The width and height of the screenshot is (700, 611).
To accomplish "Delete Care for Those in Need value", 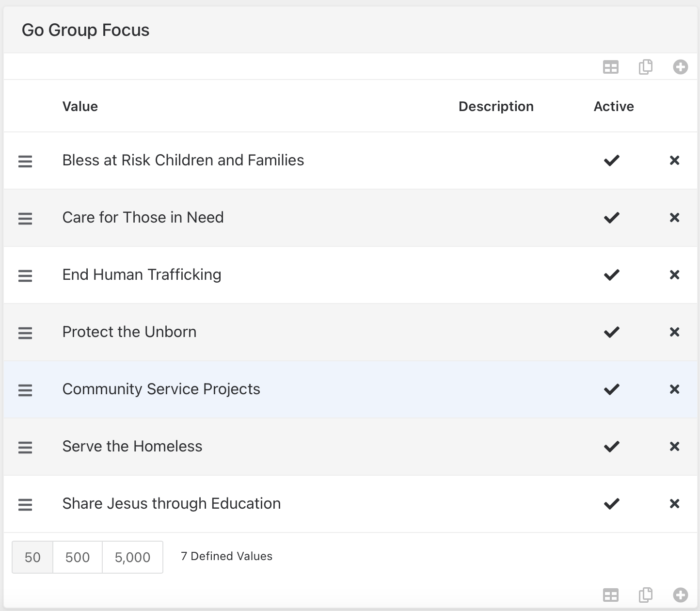I will [x=674, y=218].
